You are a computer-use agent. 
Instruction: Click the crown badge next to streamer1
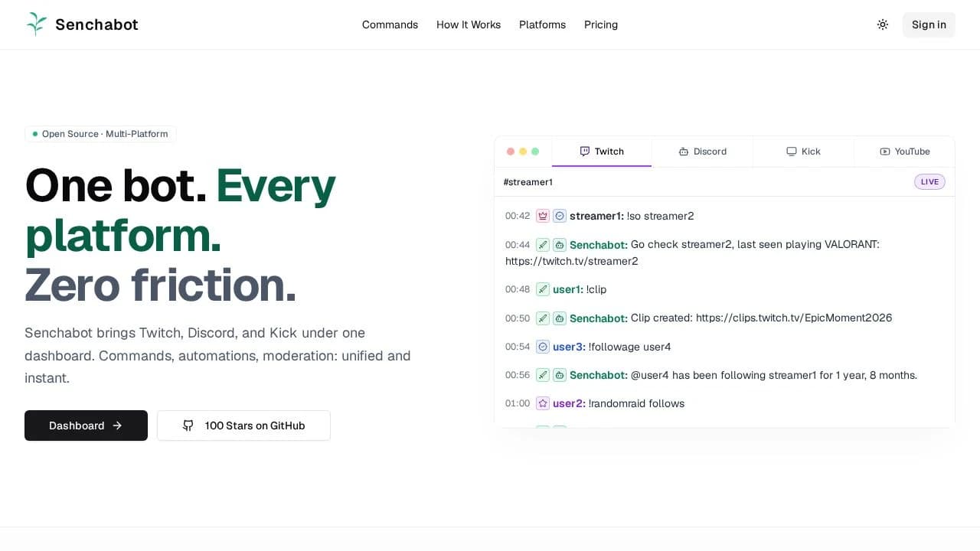543,216
